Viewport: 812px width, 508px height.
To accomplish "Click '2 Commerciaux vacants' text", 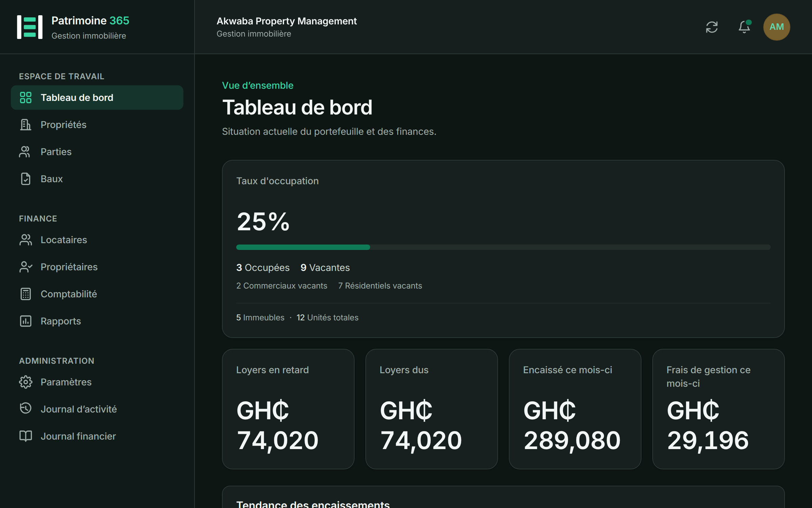I will [282, 286].
